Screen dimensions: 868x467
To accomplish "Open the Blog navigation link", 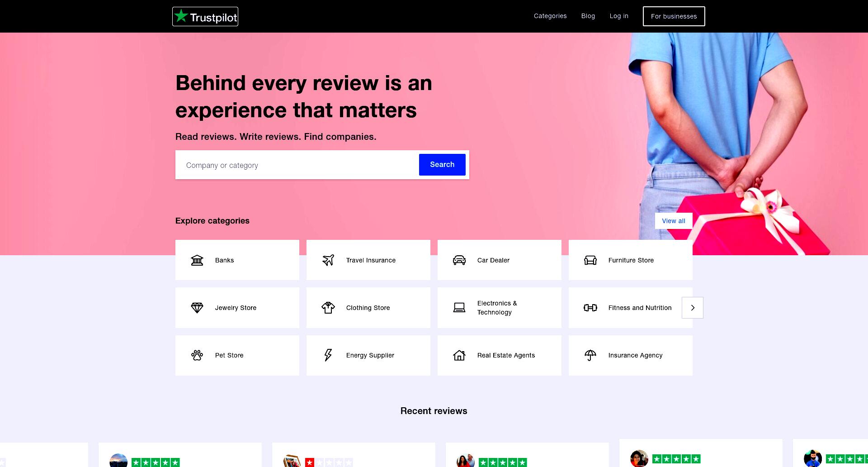I will point(588,16).
